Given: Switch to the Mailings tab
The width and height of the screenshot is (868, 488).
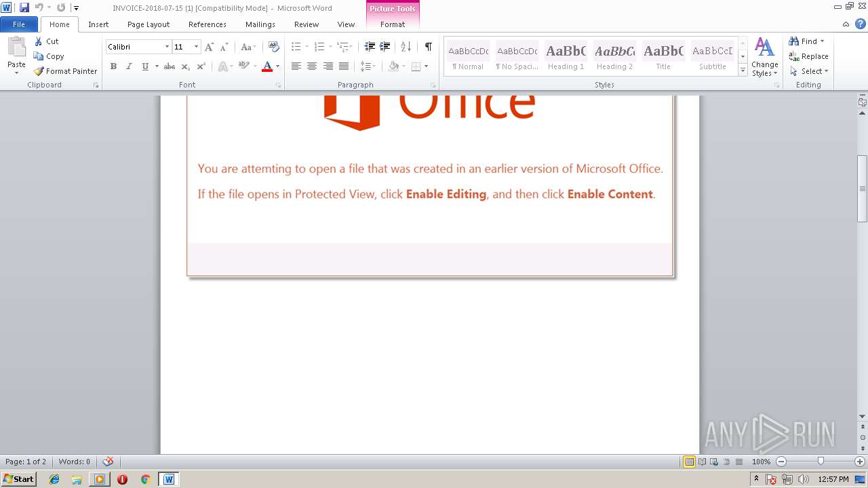Looking at the screenshot, I should 260,24.
